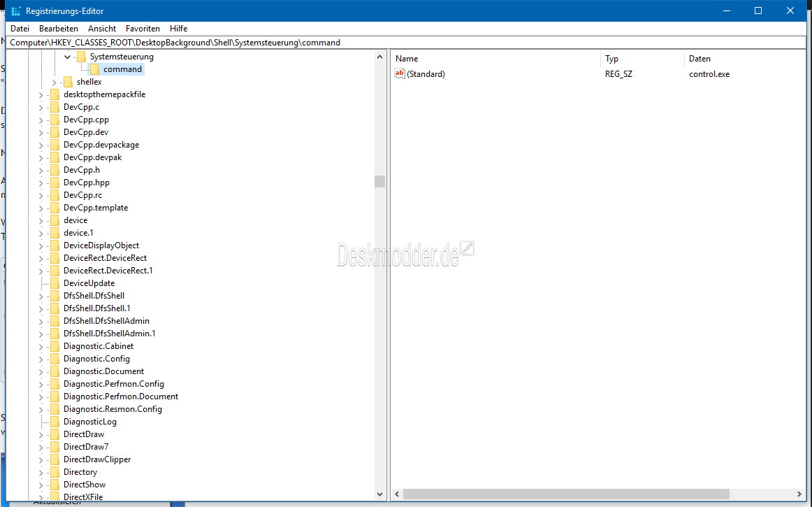
Task: Click the DirectDrawClipper folder icon
Action: (x=55, y=459)
